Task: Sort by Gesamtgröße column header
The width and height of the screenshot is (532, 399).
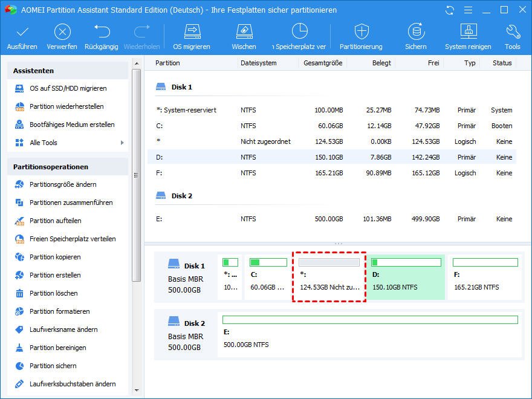Action: click(323, 63)
